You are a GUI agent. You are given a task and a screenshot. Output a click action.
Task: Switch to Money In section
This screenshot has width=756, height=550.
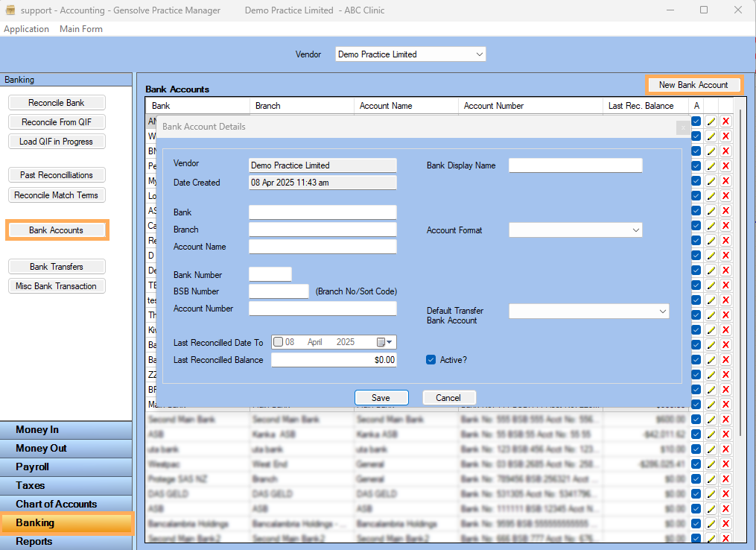click(66, 430)
